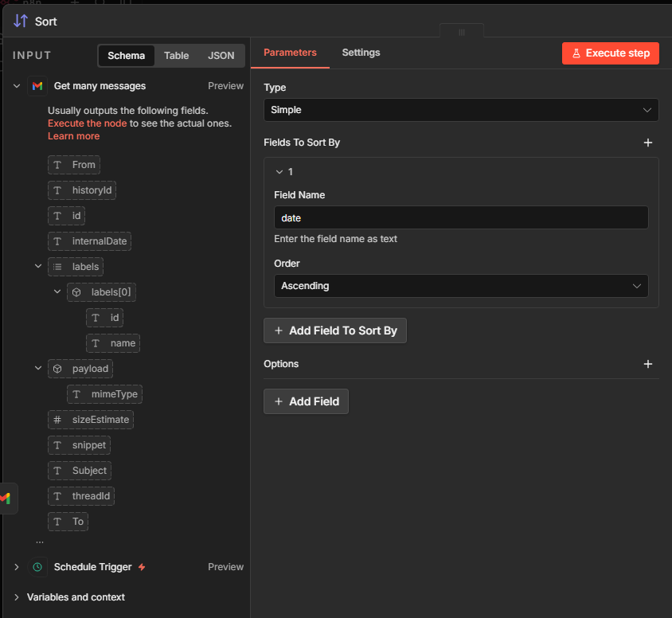The height and width of the screenshot is (618, 672).
Task: Click the panel drag handle at top
Action: pos(462,32)
